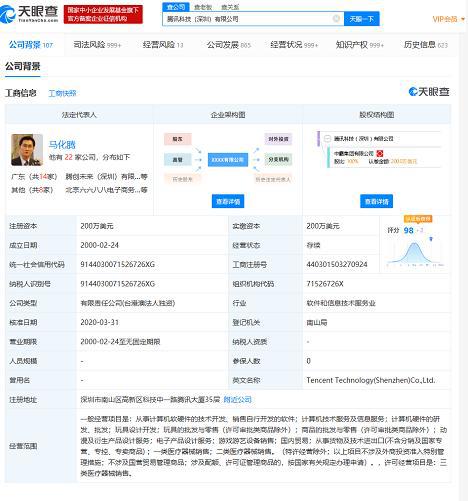Collapse the 腾讯科技（深圳）有限公司 equity tree node
Image resolution: width=468 pixels, height=501 pixels.
(327, 138)
